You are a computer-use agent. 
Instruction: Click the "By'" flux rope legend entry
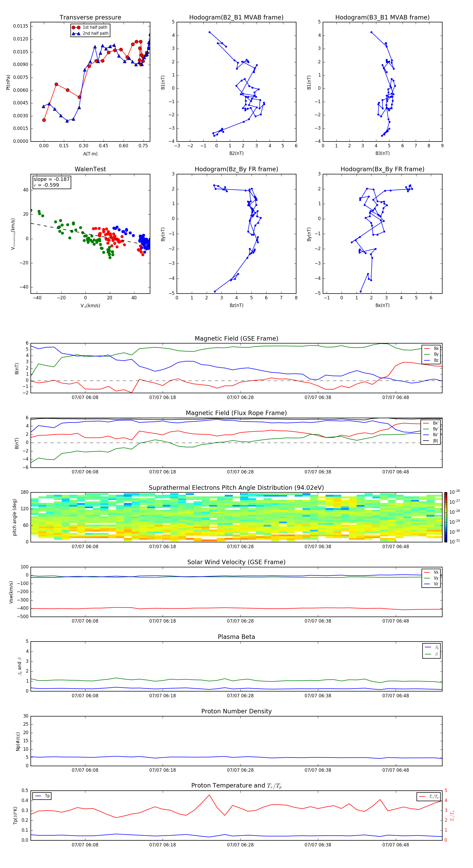[x=431, y=429]
